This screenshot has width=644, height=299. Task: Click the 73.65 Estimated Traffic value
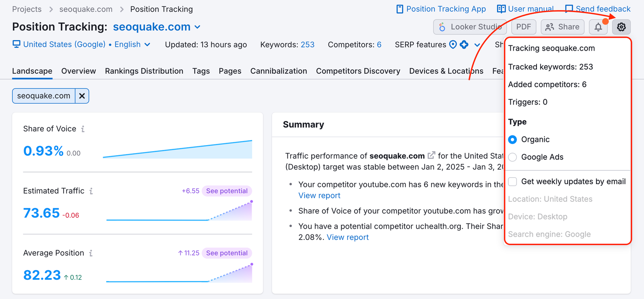[41, 213]
